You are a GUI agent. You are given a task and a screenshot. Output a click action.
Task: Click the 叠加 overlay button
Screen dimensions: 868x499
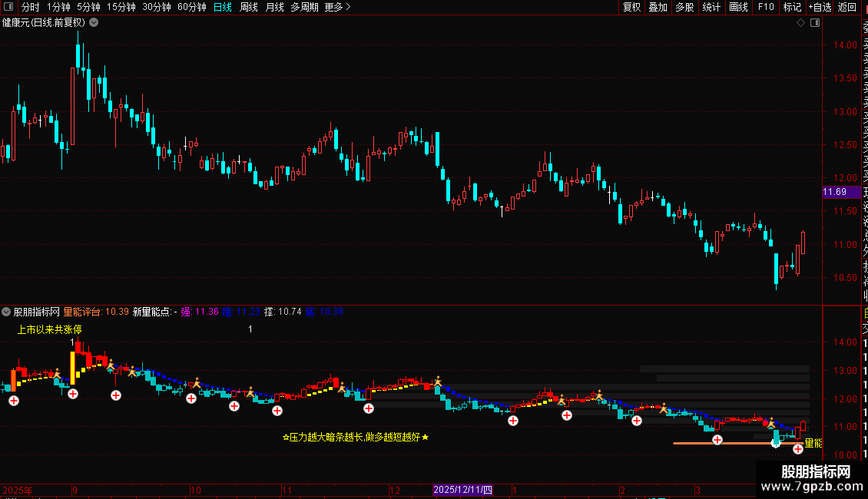coord(658,7)
